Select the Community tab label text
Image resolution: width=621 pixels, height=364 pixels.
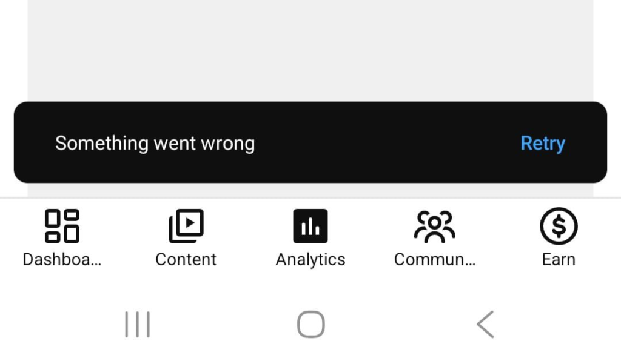(x=434, y=260)
